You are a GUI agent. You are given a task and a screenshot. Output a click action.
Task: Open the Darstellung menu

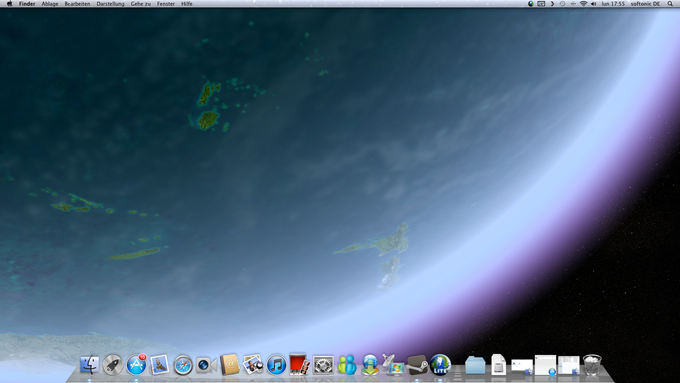(110, 3)
